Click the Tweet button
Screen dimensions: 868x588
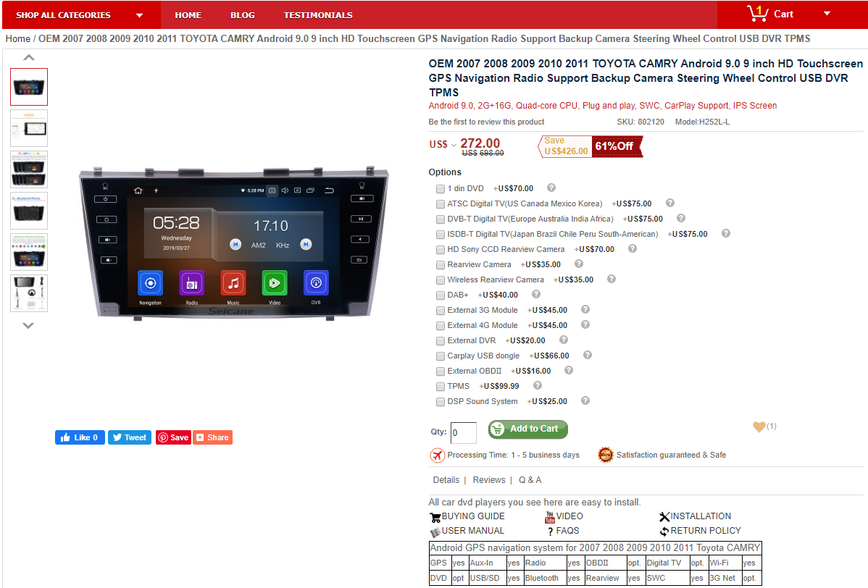[x=130, y=437]
